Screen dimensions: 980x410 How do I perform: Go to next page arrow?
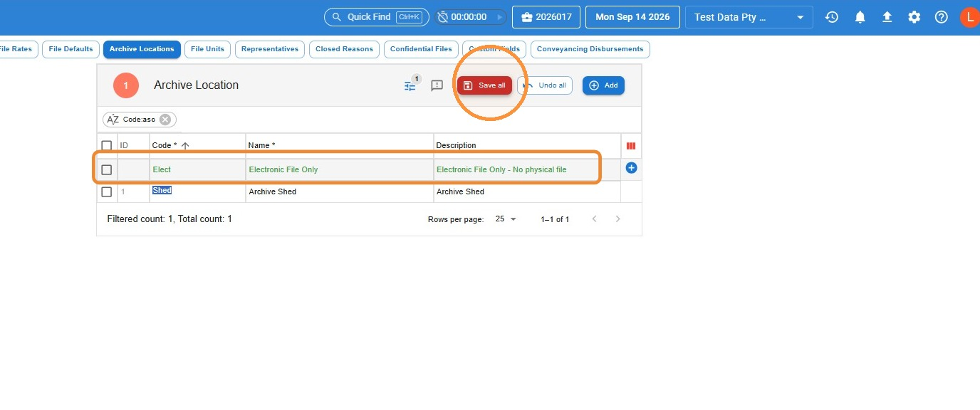[x=618, y=219]
